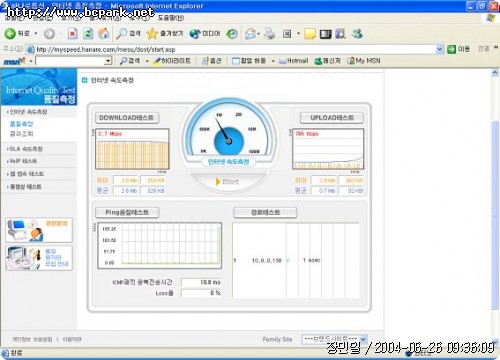Image resolution: width=500 pixels, height=360 pixels.
Task: Click the quality evaluator recruitment banner
Action: (x=39, y=258)
